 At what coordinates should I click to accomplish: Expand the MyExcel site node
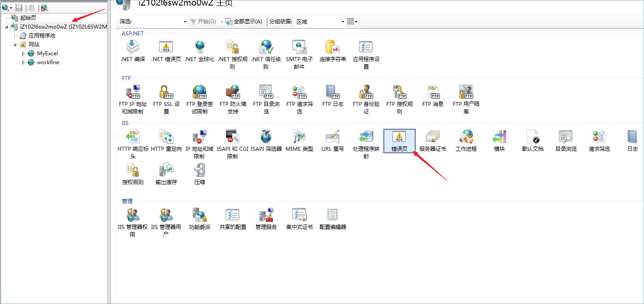pos(23,54)
